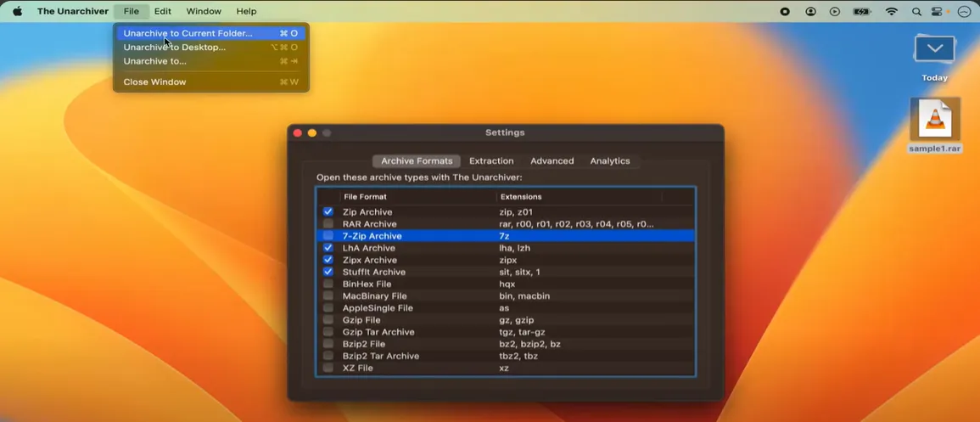The width and height of the screenshot is (980, 422).
Task: Close the Settings window
Action: tap(298, 133)
